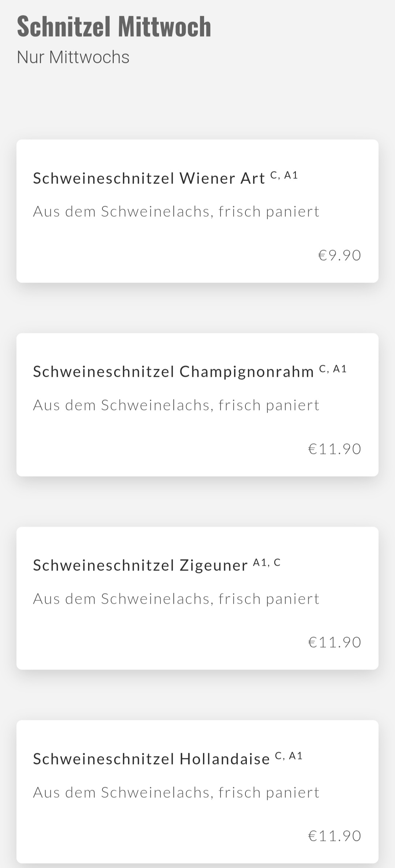The image size is (395, 868).
Task: Click the description under Schweineschnitzel Champignonrahm
Action: 176,405
